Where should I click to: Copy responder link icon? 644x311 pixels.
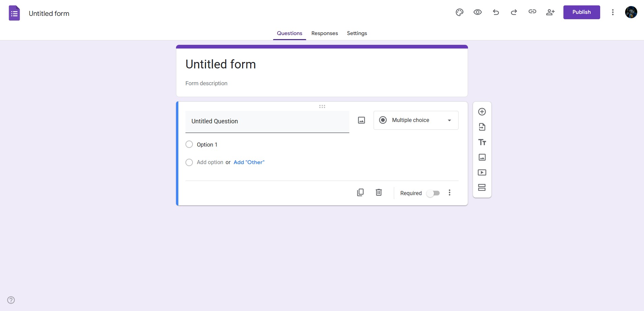[x=532, y=12]
